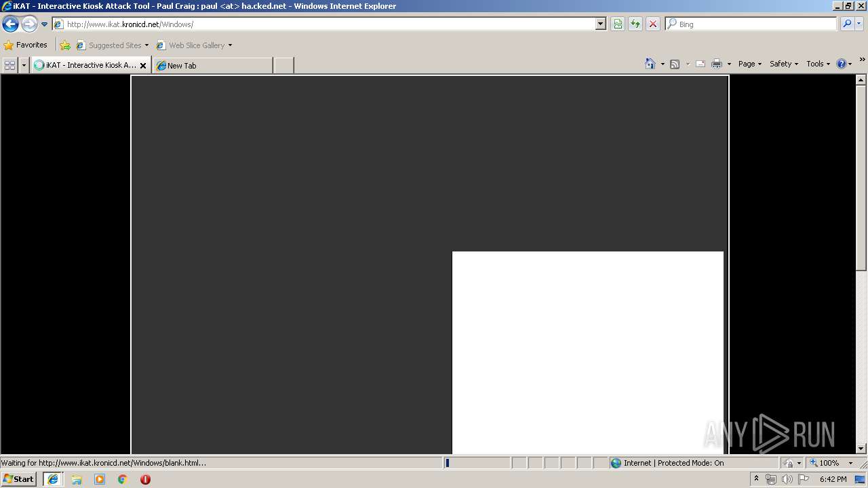The height and width of the screenshot is (488, 868).
Task: Print page with the printer icon
Action: point(717,64)
